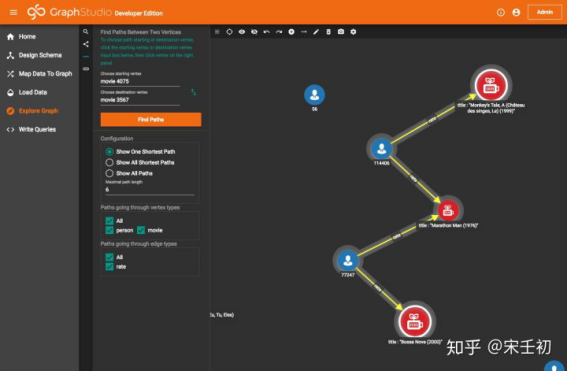Click the Find Paths button

[x=151, y=119]
